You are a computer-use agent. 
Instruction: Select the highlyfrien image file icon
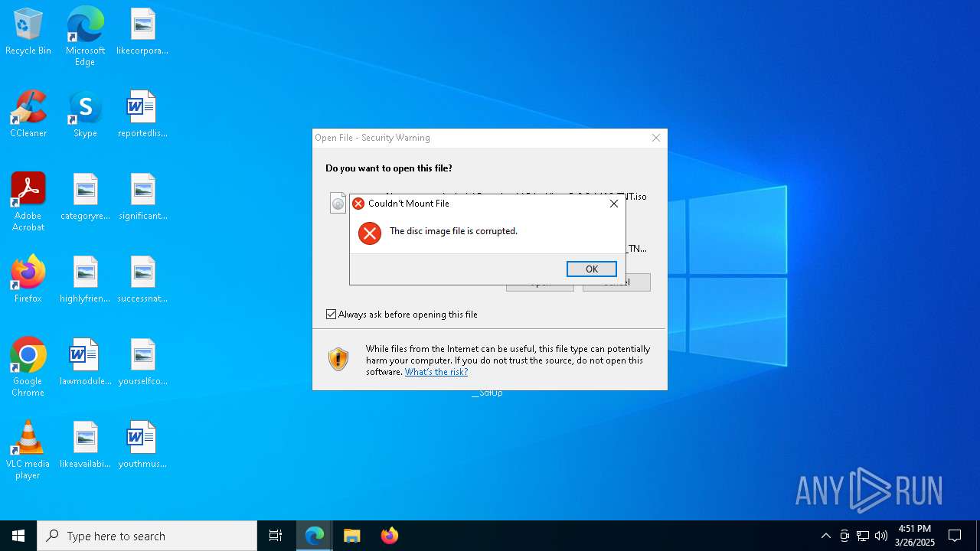(85, 280)
